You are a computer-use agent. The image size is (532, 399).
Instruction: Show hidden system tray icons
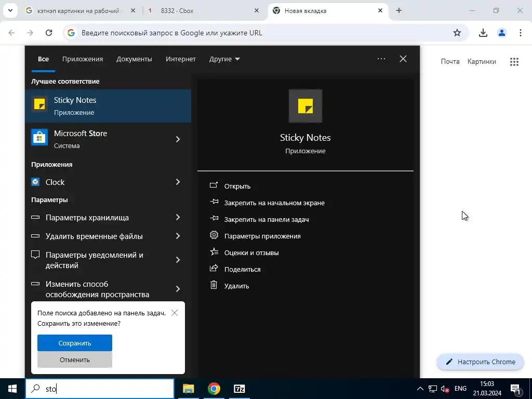pos(420,389)
